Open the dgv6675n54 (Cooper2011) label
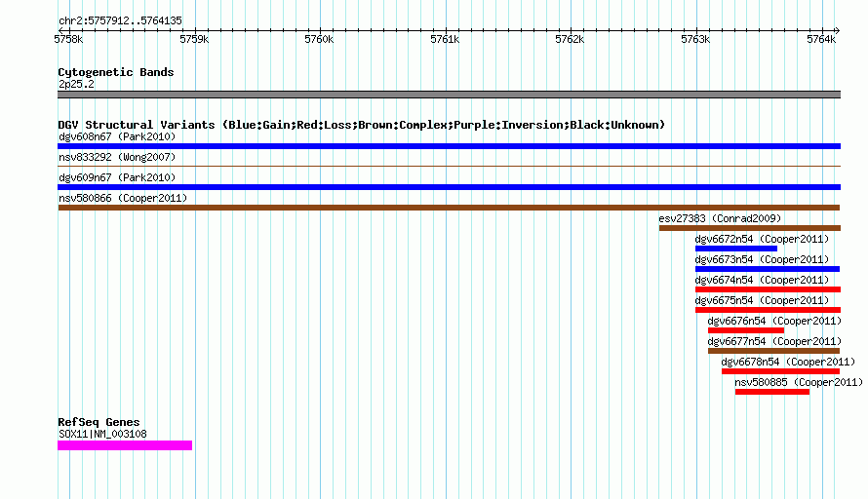Viewport: 868px width, 499px height. (763, 300)
